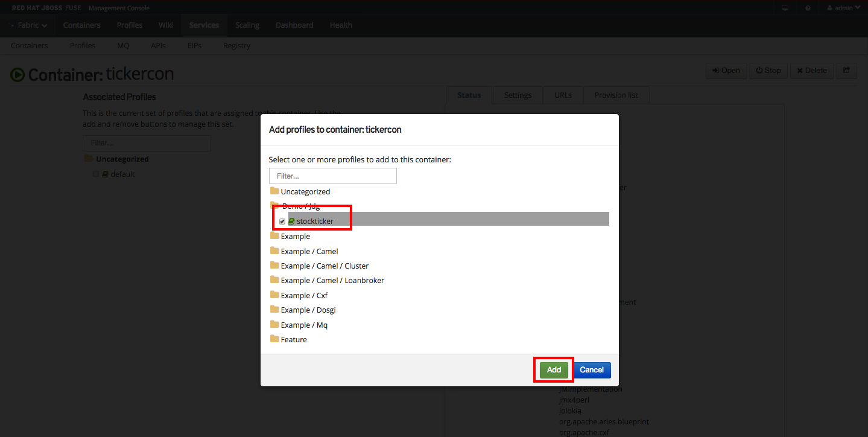Image resolution: width=868 pixels, height=437 pixels.
Task: Open the help question-mark icon
Action: click(x=808, y=8)
